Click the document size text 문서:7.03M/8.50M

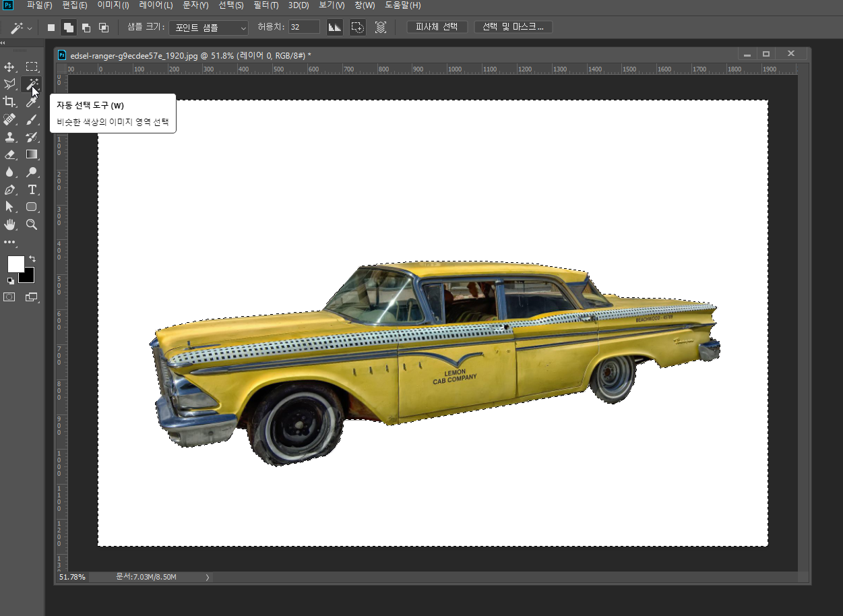click(146, 577)
